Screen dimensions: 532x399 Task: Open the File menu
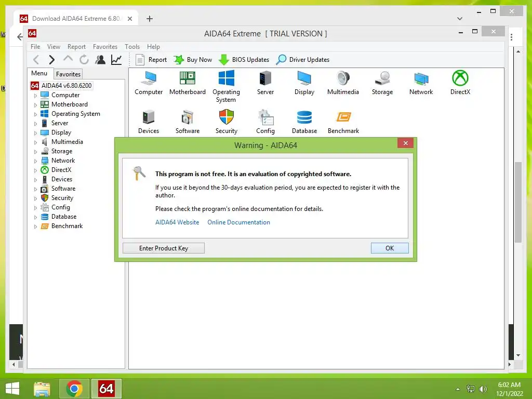[x=35, y=46]
